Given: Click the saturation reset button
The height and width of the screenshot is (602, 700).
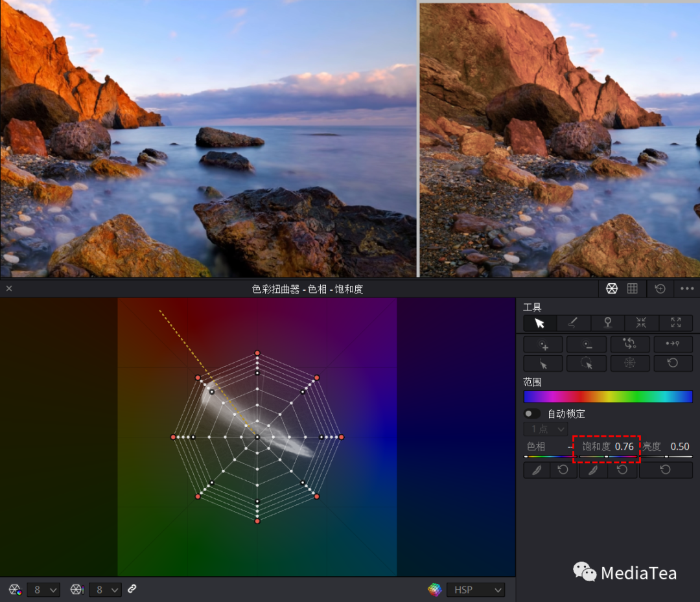Looking at the screenshot, I should click(x=622, y=470).
